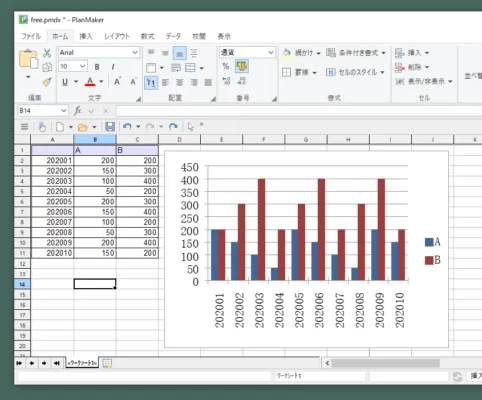The width and height of the screenshot is (482, 400).
Task: Click the wrap text icon
Action: coord(176,68)
